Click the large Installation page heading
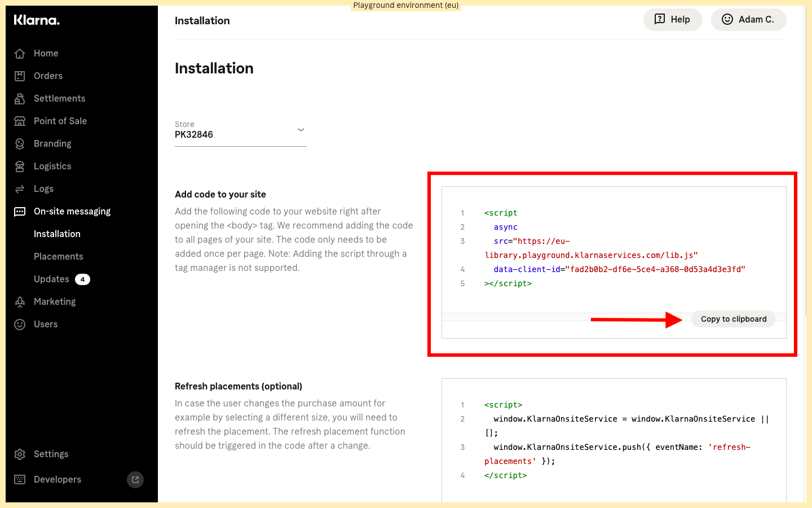Image resolution: width=812 pixels, height=508 pixels. coord(214,68)
